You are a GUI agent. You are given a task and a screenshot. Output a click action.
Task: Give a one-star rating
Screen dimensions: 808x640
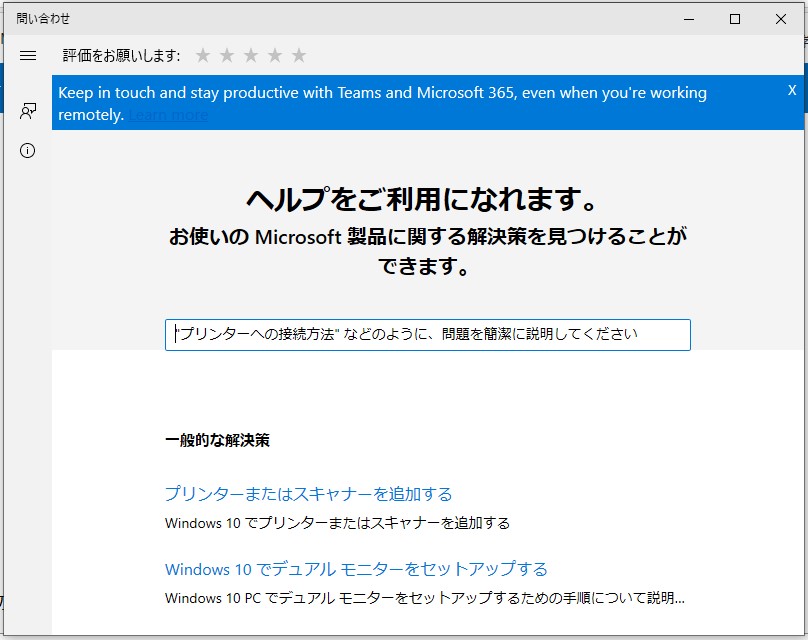tap(202, 55)
